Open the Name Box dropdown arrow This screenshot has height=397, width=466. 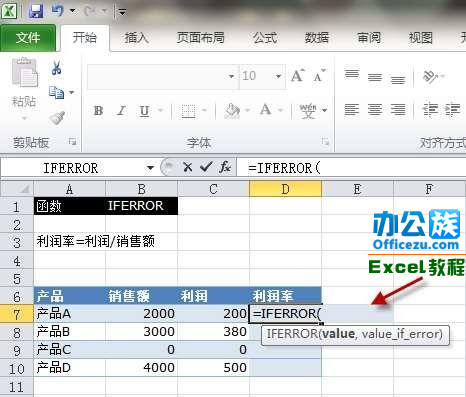(x=150, y=168)
